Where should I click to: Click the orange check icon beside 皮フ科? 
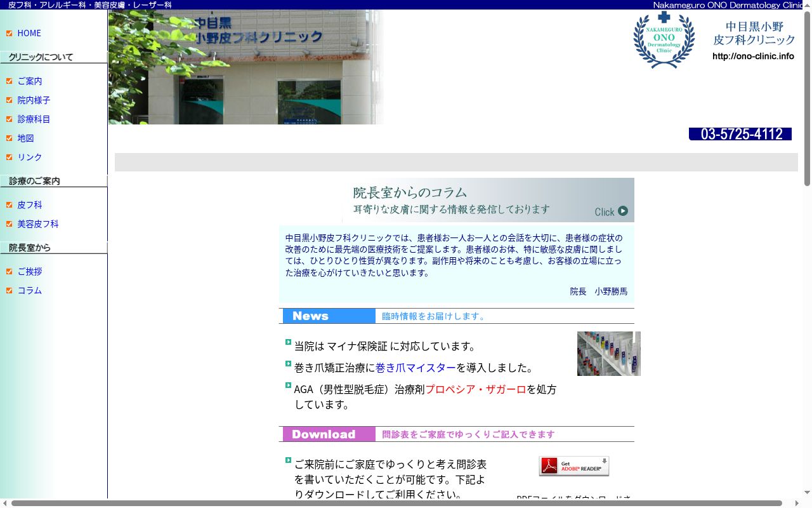pyautogui.click(x=10, y=205)
